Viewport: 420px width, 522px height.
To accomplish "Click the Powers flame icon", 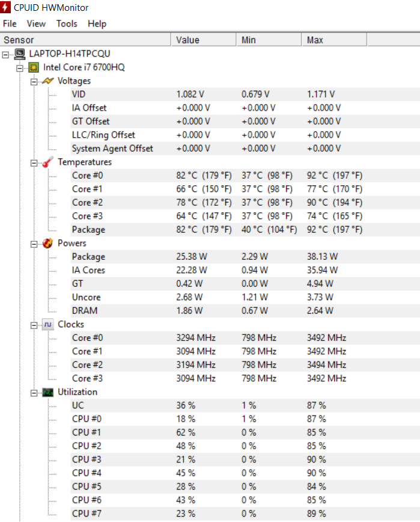I will (48, 244).
